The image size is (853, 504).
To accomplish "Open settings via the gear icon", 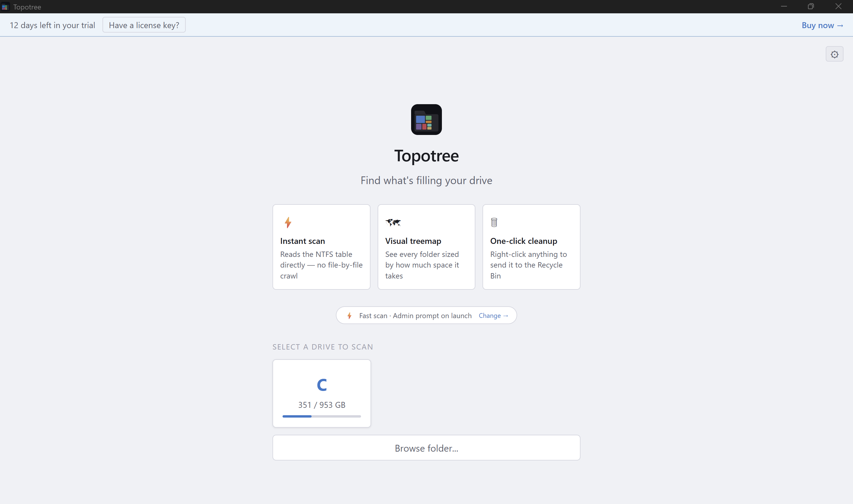I will [x=834, y=54].
